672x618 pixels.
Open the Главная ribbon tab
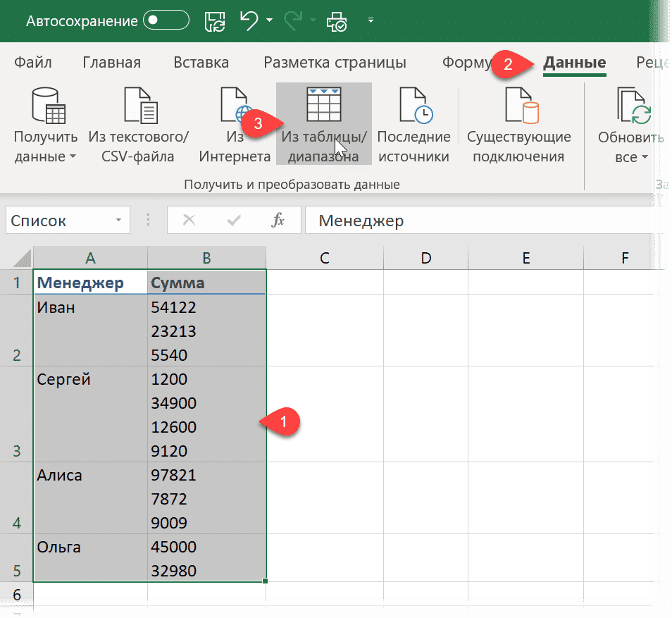[111, 62]
